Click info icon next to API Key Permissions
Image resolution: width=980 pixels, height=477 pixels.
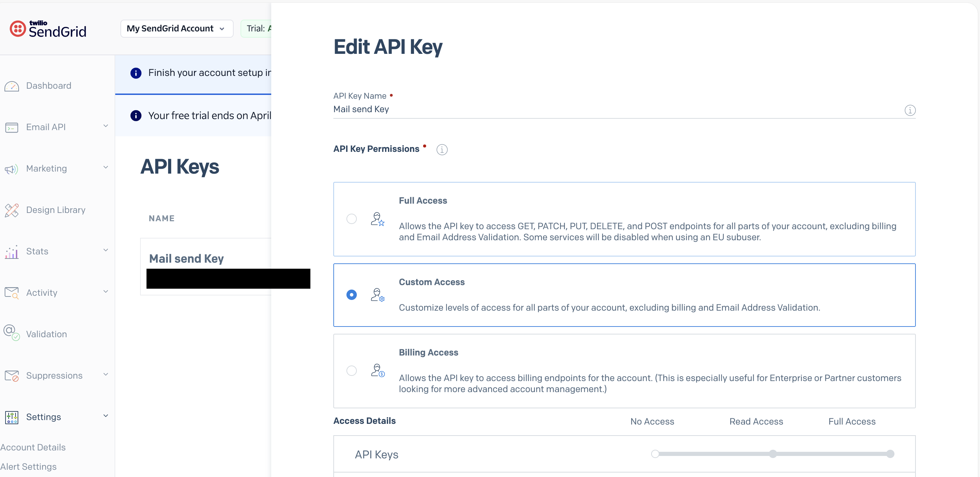[442, 149]
